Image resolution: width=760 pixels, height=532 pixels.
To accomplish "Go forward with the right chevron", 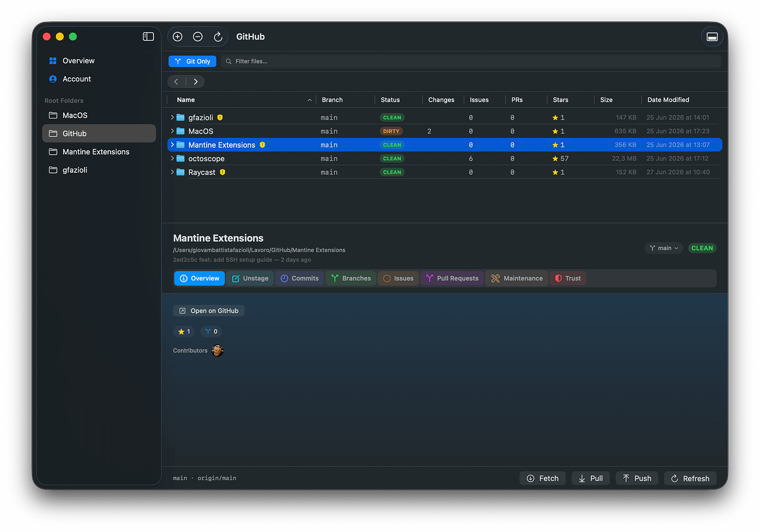I will pos(196,81).
